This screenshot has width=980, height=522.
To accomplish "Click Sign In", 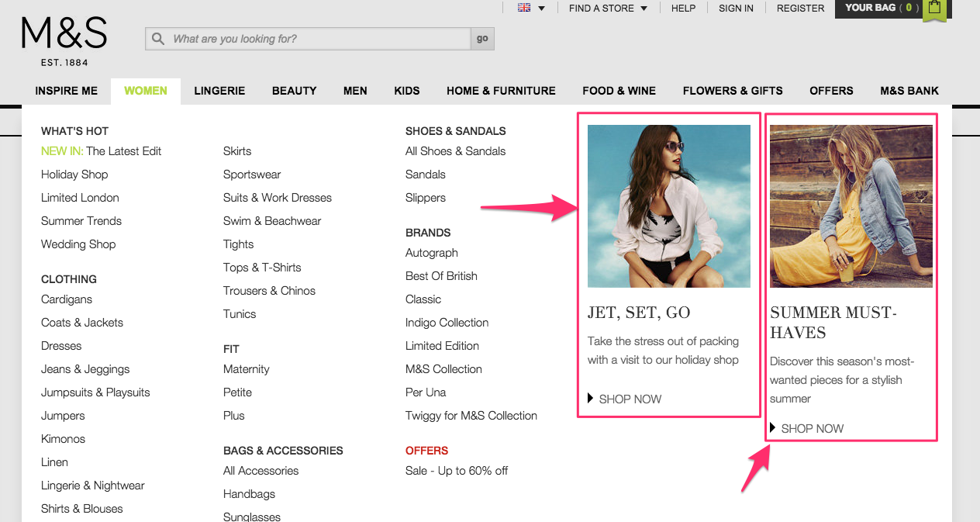I will pos(736,8).
